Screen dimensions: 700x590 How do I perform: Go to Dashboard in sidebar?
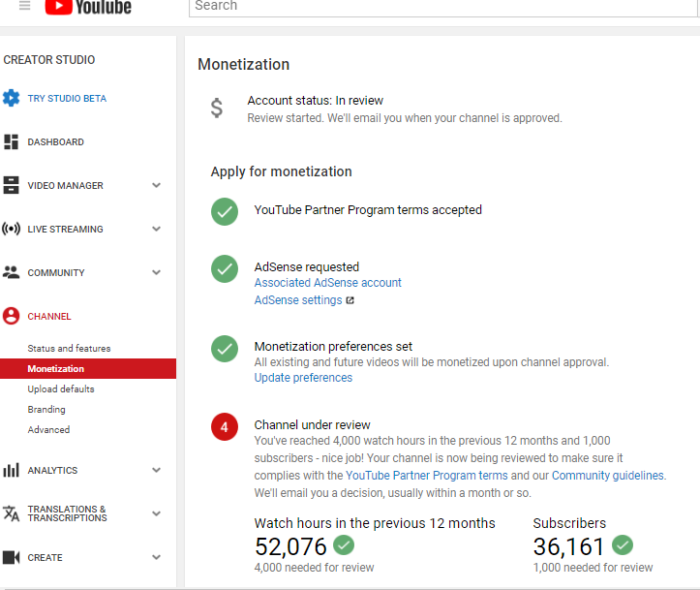pyautogui.click(x=56, y=142)
